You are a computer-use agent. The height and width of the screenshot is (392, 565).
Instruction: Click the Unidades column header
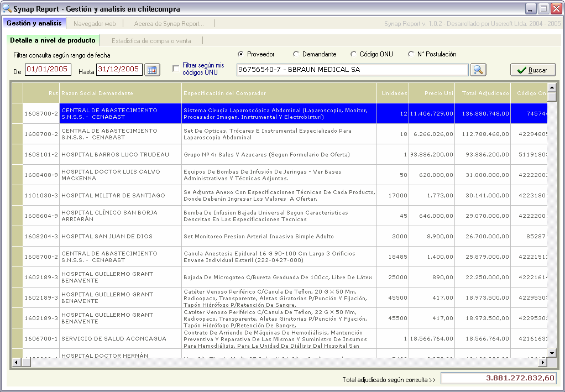click(x=393, y=93)
